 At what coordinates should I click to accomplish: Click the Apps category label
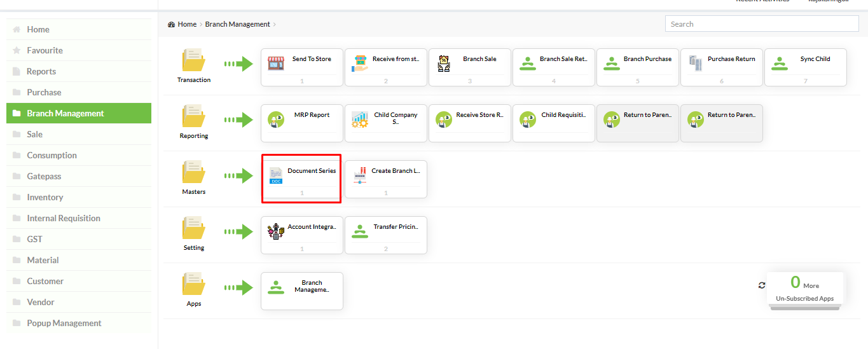194,304
